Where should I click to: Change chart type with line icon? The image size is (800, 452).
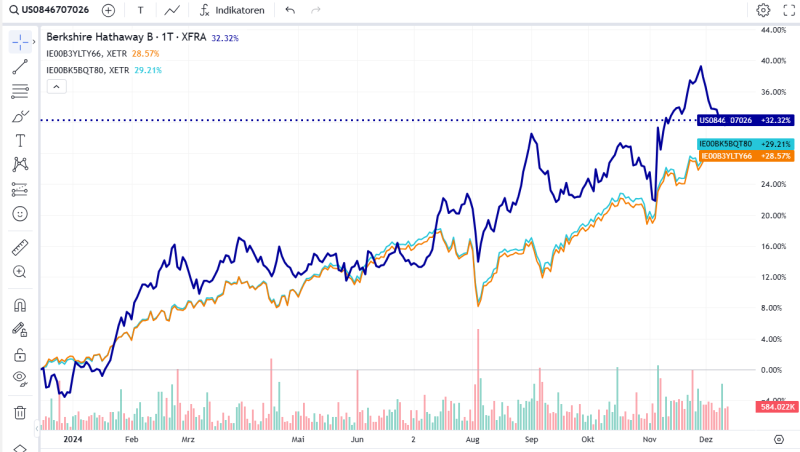click(172, 10)
